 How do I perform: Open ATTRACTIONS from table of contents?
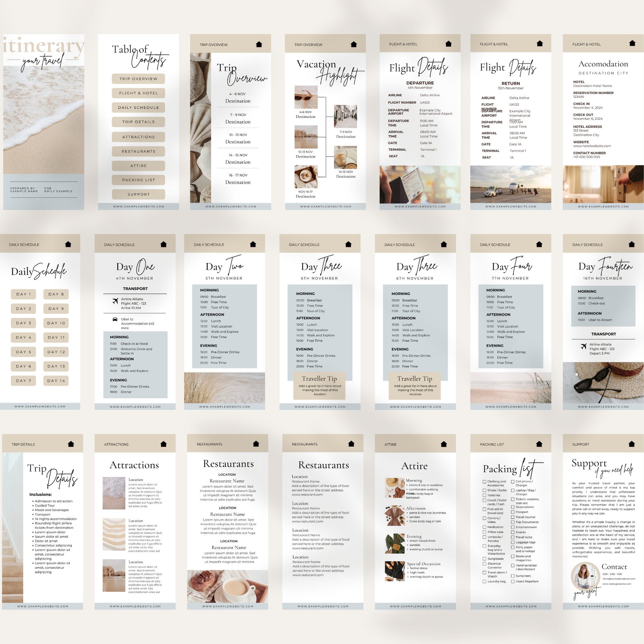(x=138, y=137)
